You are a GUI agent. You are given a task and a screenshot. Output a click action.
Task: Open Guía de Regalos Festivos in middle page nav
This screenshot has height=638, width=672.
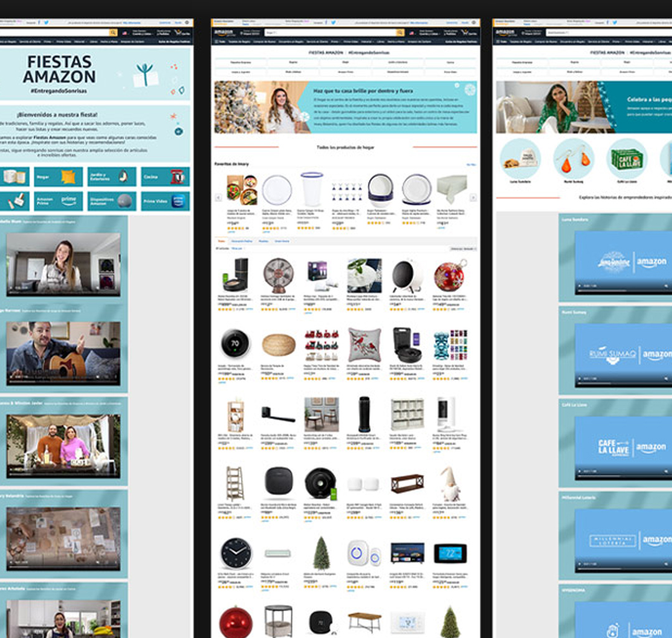pyautogui.click(x=460, y=42)
